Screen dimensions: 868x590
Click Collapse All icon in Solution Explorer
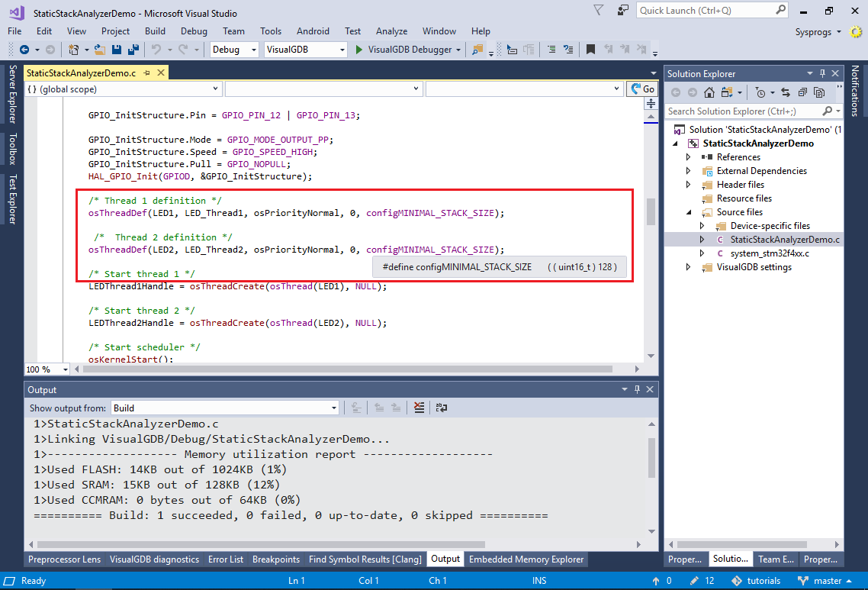(x=802, y=92)
